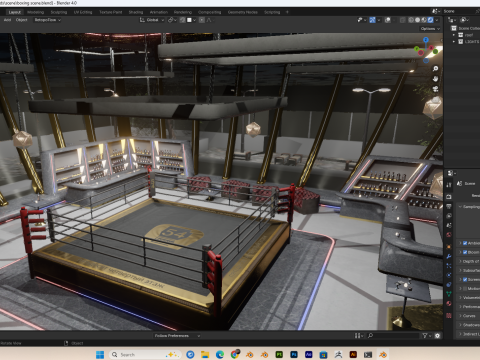
Task: Toggle the Motion Blur checkbox
Action: [465, 288]
